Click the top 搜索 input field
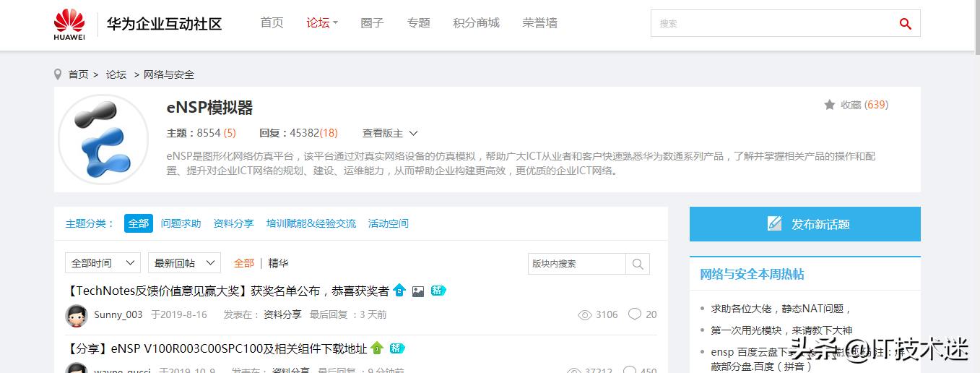980x373 pixels. tap(771, 23)
